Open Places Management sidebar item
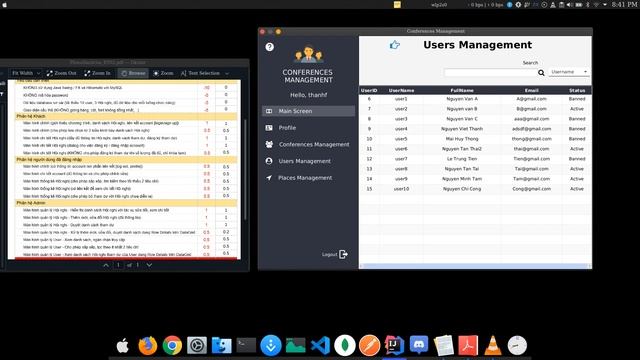Screen dimensions: 640x360 [x=308, y=178]
